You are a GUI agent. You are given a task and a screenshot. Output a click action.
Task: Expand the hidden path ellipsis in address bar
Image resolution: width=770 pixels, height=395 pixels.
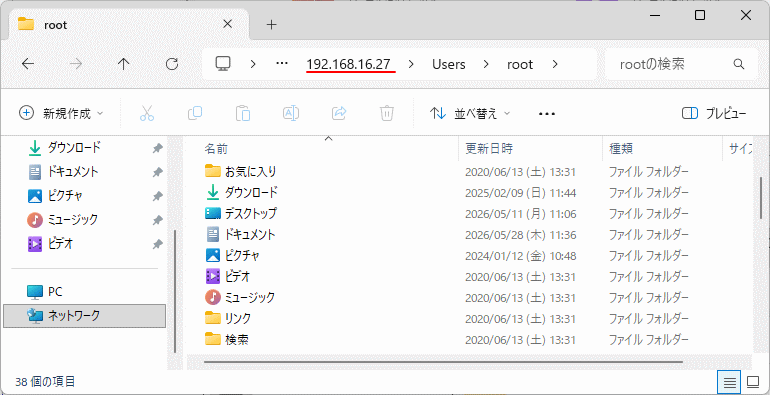point(282,64)
